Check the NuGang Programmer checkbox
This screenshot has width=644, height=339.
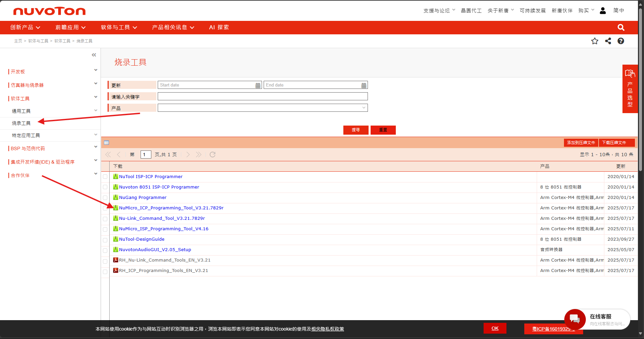(x=105, y=198)
